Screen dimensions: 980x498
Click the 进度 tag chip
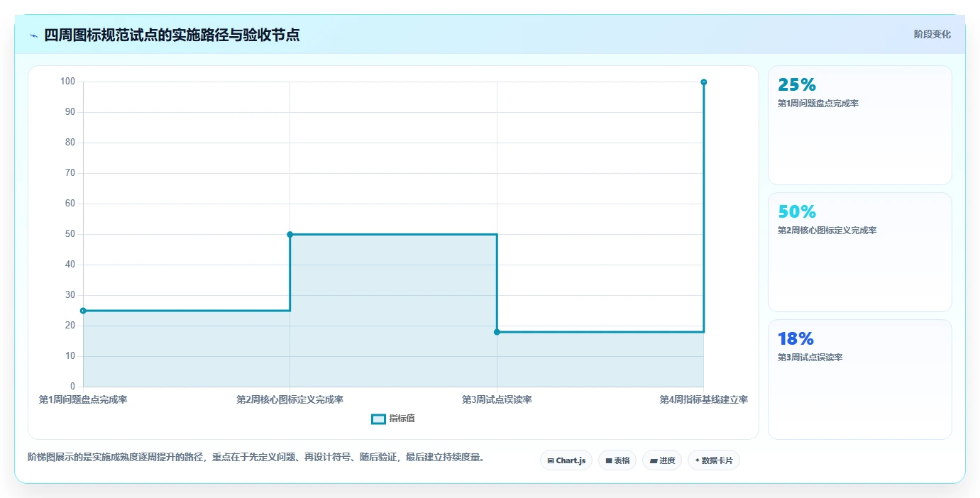pos(662,460)
